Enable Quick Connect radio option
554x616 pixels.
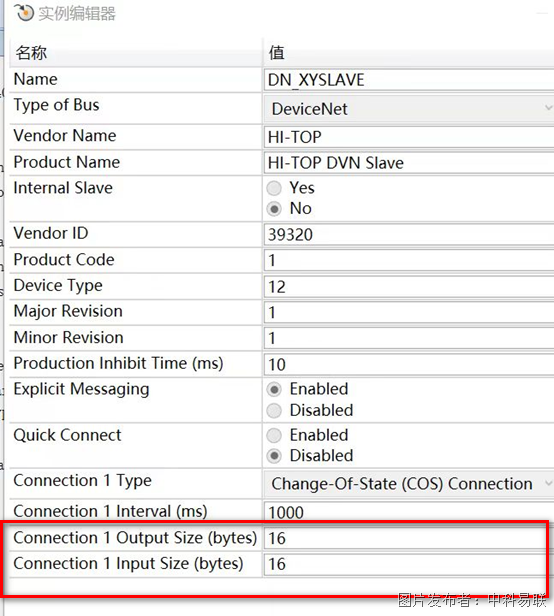coord(274,435)
